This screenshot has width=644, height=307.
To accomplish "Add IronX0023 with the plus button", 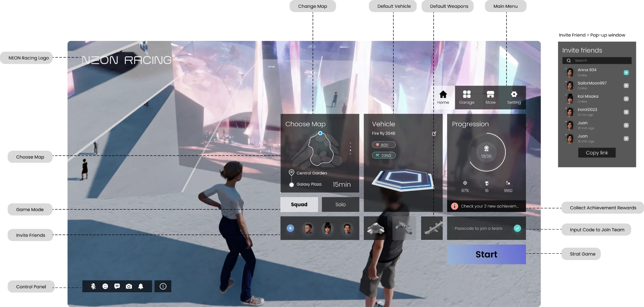I will [626, 112].
